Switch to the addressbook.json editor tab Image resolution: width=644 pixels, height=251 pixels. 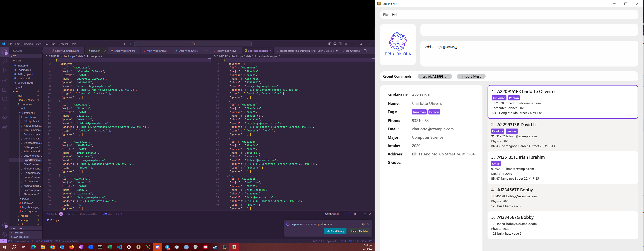click(x=258, y=51)
